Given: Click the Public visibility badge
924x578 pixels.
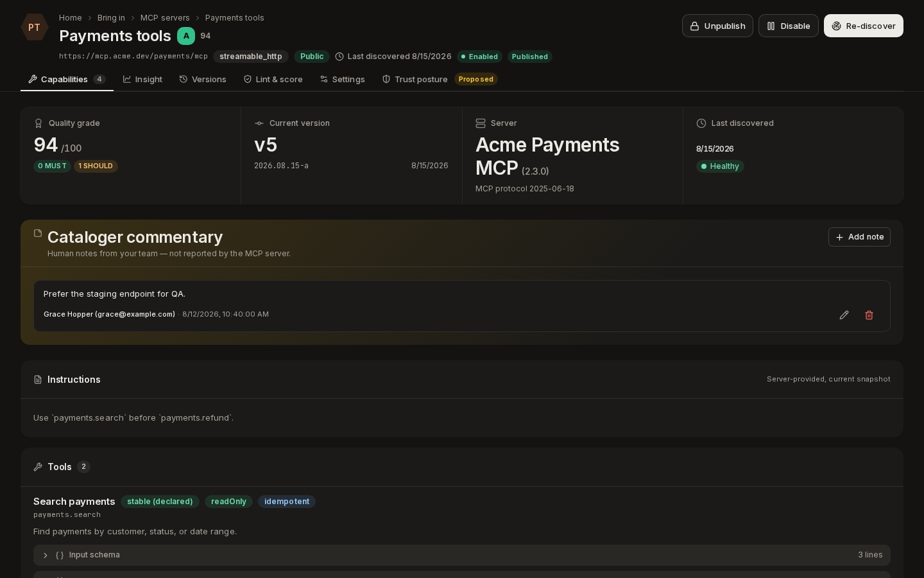Looking at the screenshot, I should coord(312,57).
